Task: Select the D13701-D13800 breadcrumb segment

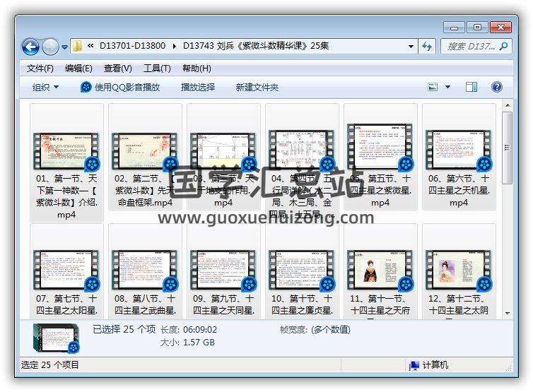Action: (132, 46)
